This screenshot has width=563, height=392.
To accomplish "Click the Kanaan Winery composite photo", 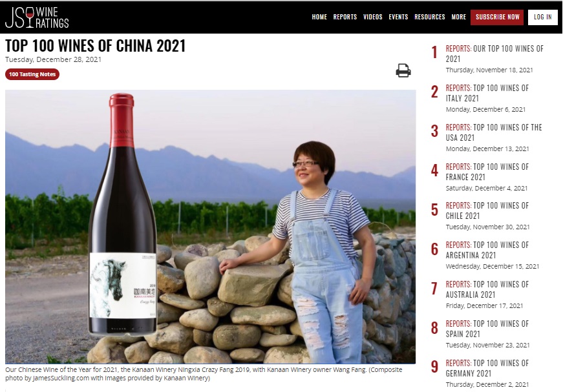I will pos(211,227).
